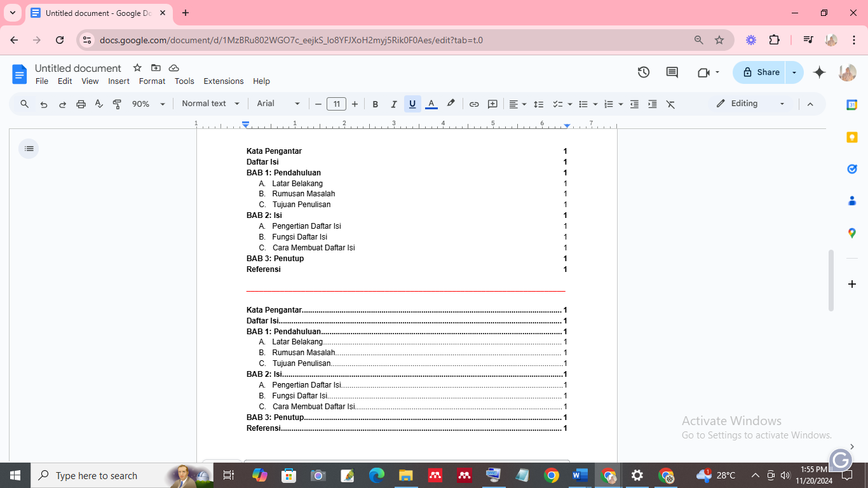Clear formatting from selection
The width and height of the screenshot is (868, 488).
[x=670, y=104]
